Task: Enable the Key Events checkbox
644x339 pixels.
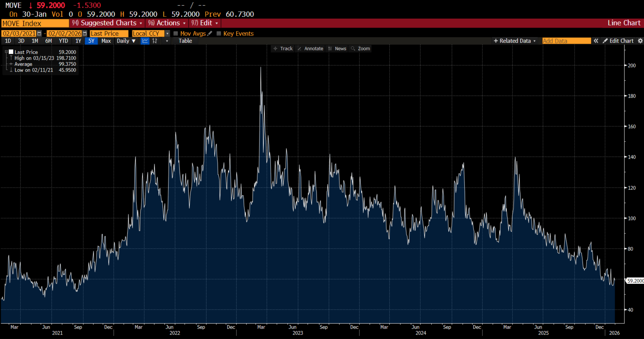Action: click(219, 34)
